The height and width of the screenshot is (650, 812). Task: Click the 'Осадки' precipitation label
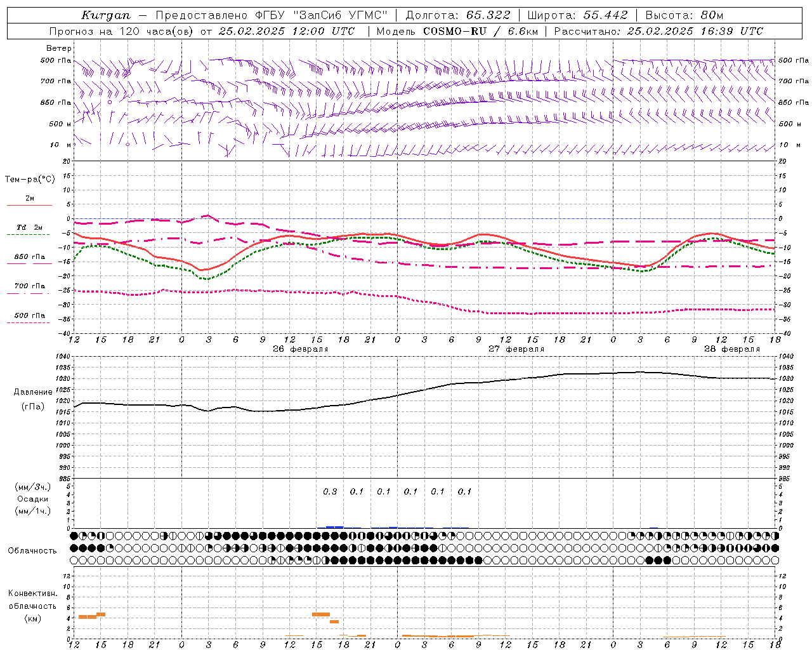click(33, 499)
